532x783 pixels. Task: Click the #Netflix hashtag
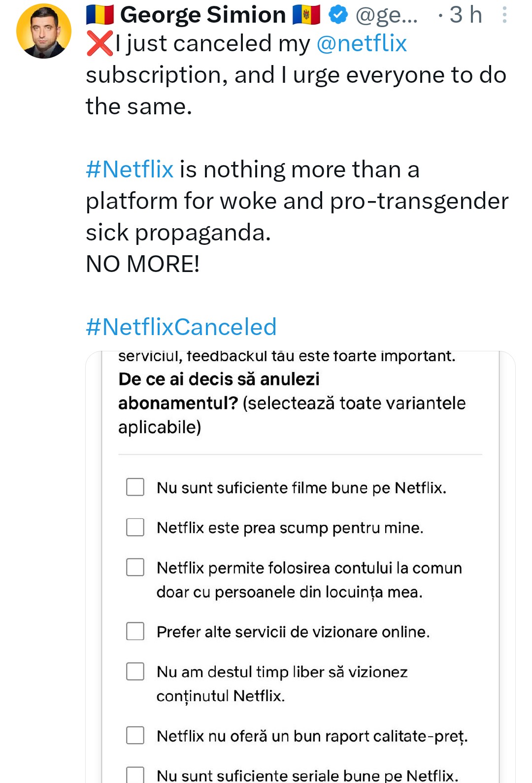[130, 170]
